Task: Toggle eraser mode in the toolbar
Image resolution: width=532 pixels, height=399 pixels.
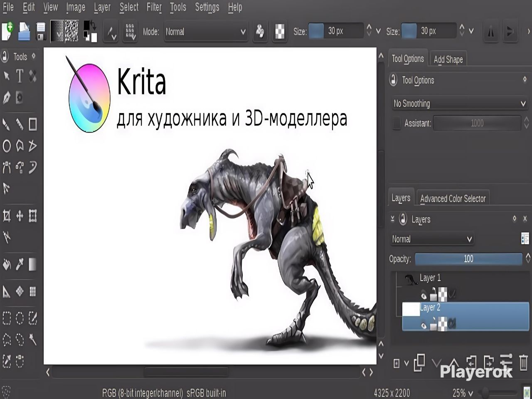Action: tap(260, 32)
